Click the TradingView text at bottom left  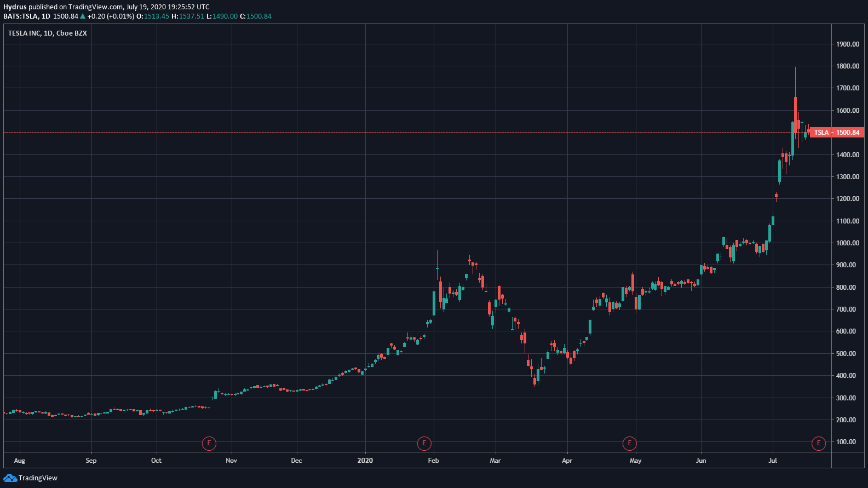coord(38,478)
